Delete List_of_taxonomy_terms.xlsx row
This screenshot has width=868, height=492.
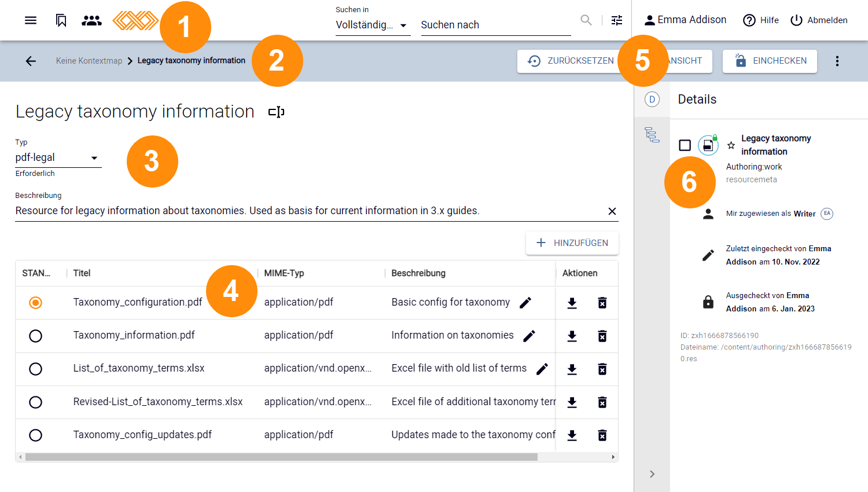click(602, 369)
